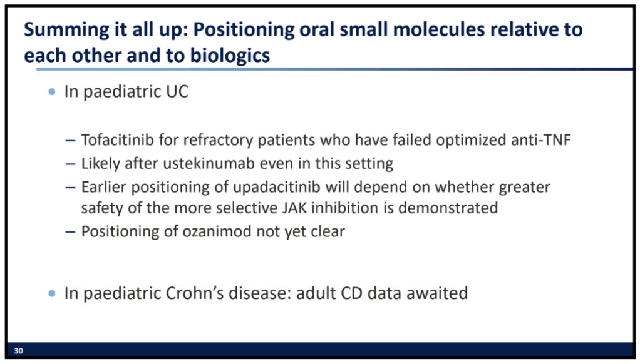
Task: Click the round bullet before 'In paediatric Crohn's disease'
Action: pos(52,293)
